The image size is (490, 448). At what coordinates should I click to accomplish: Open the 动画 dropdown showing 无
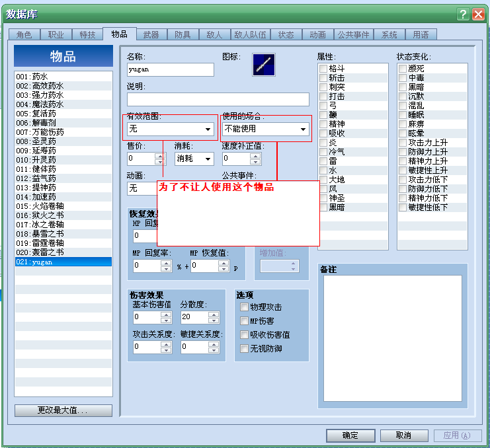[x=142, y=188]
